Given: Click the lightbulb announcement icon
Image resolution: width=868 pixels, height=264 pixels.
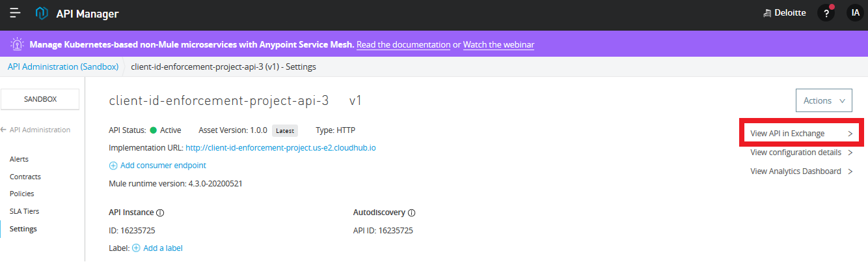Looking at the screenshot, I should pyautogui.click(x=18, y=44).
